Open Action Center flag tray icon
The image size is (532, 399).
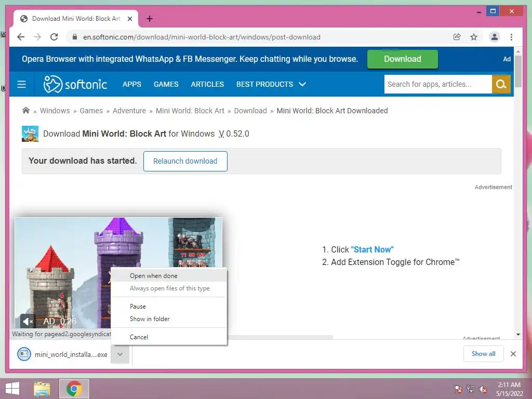click(458, 389)
